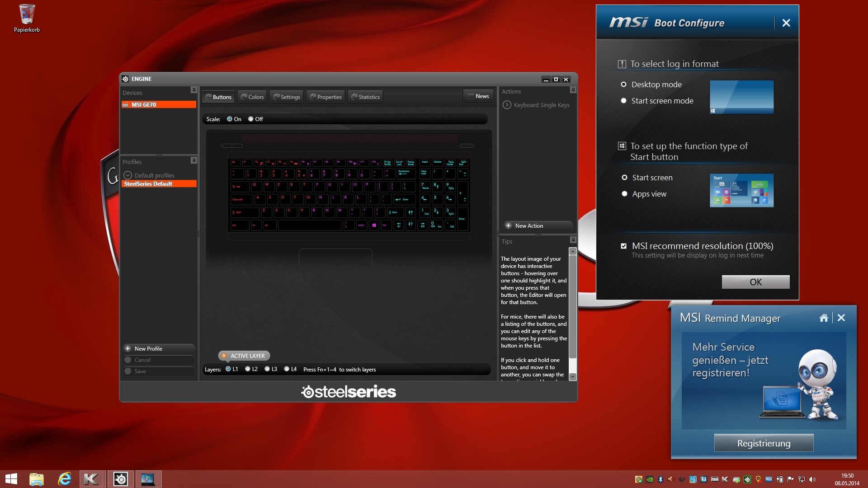Click the touchpad area on the laptop image

coord(335,258)
